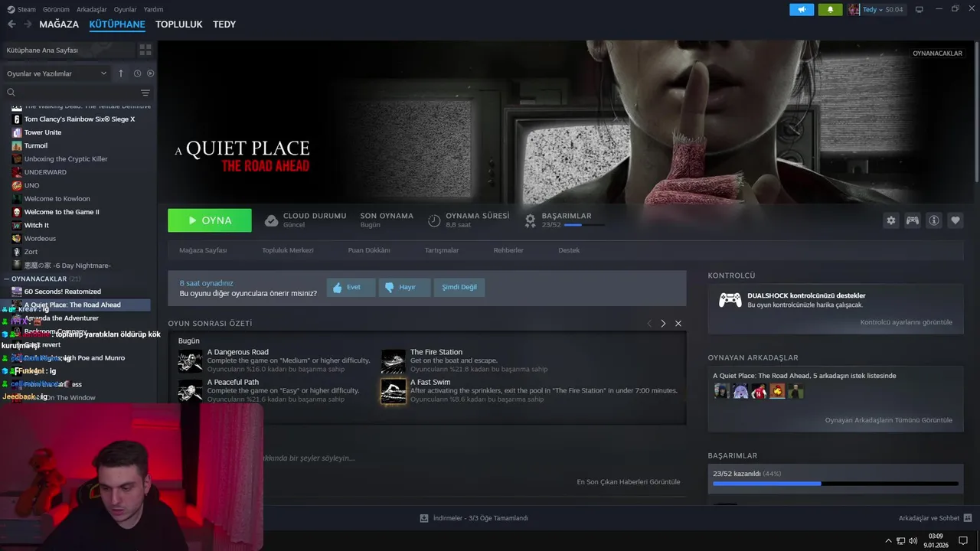Open the green notifications bell
This screenshot has width=980, height=551.
830,9
